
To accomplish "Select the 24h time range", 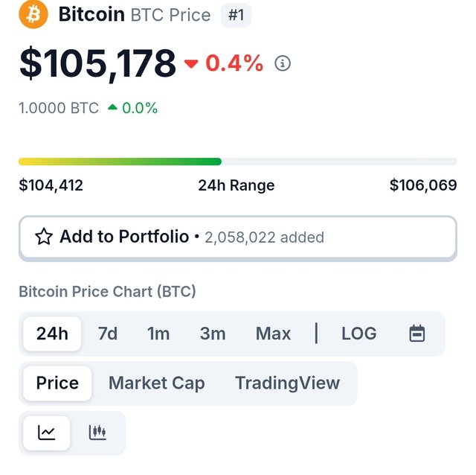I will pyautogui.click(x=52, y=334).
